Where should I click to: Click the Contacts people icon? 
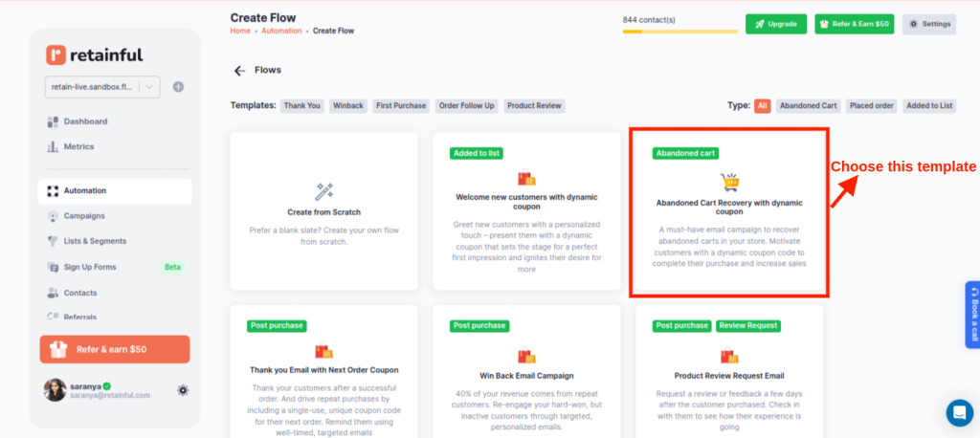53,293
